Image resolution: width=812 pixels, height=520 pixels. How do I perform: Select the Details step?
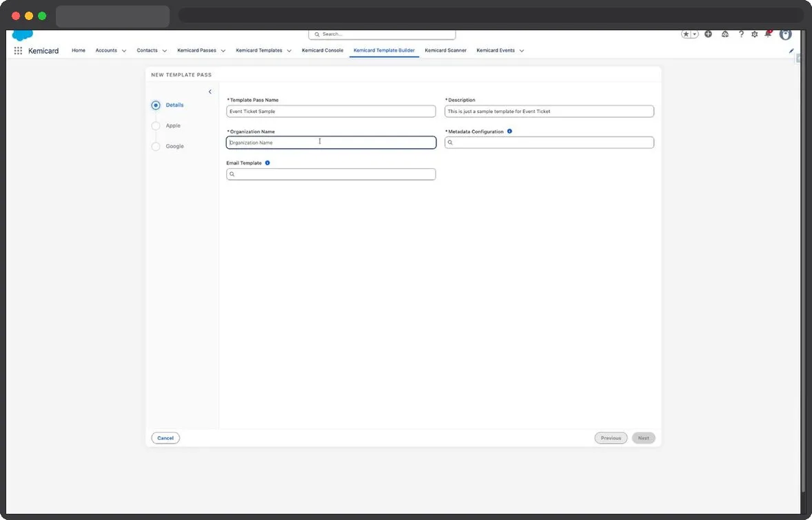(x=168, y=105)
